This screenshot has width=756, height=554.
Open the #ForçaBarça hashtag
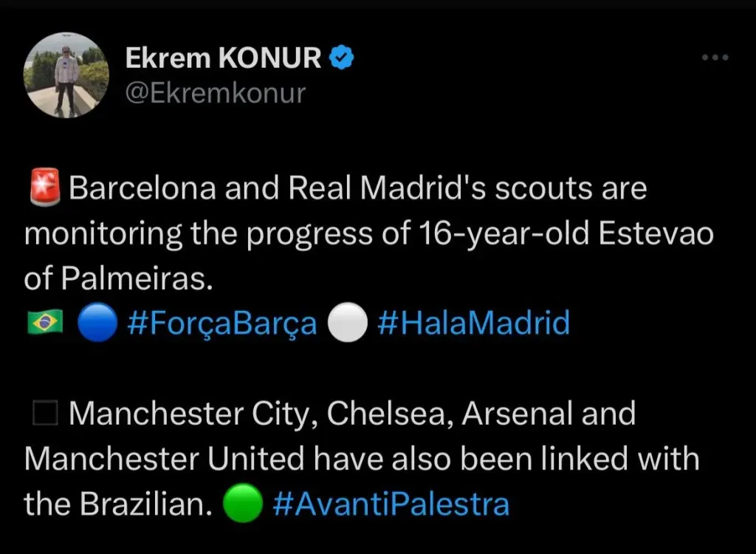point(222,324)
